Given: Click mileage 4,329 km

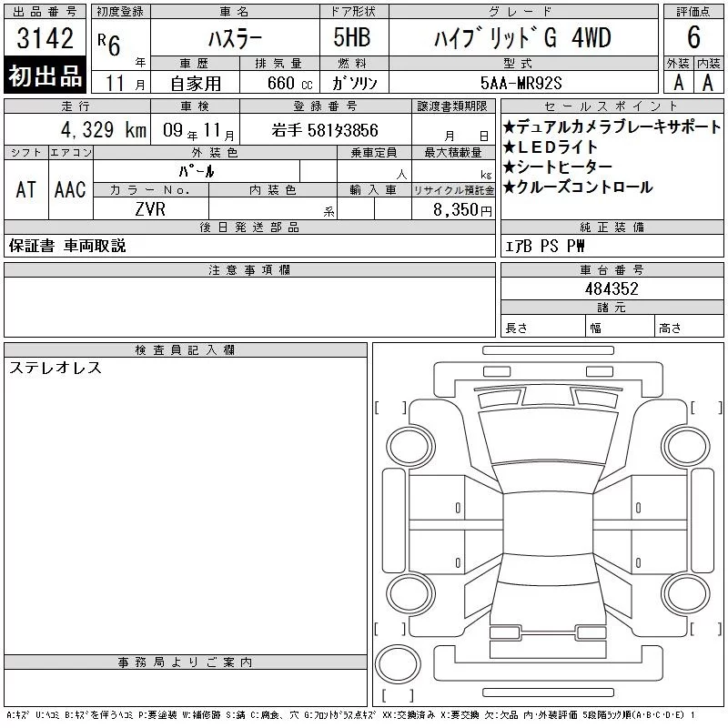Looking at the screenshot, I should 103,129.
